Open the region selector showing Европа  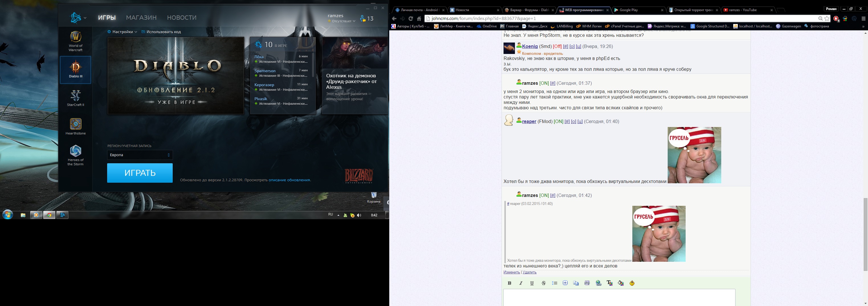click(x=140, y=155)
